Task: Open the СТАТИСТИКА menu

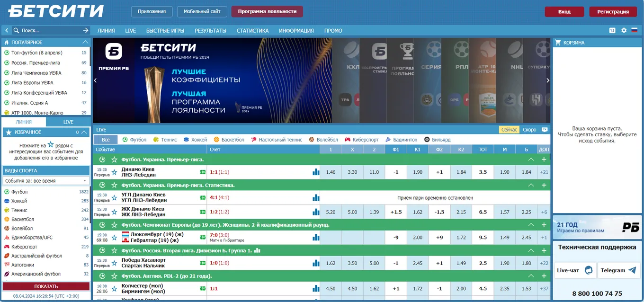Action: tap(252, 30)
